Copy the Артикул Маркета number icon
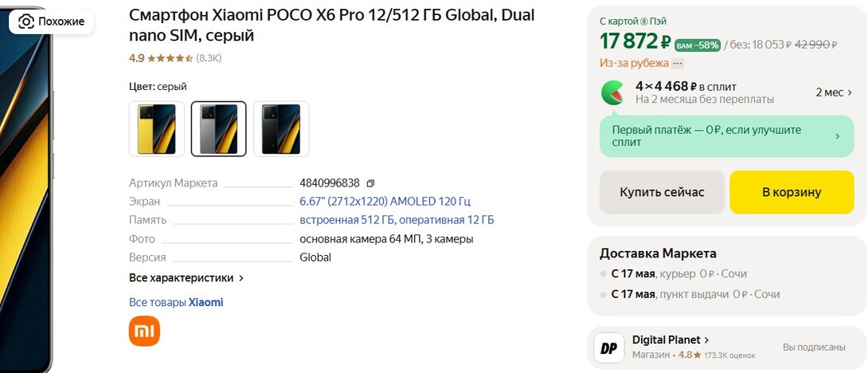Viewport: 868px width, 373px height. click(x=370, y=183)
